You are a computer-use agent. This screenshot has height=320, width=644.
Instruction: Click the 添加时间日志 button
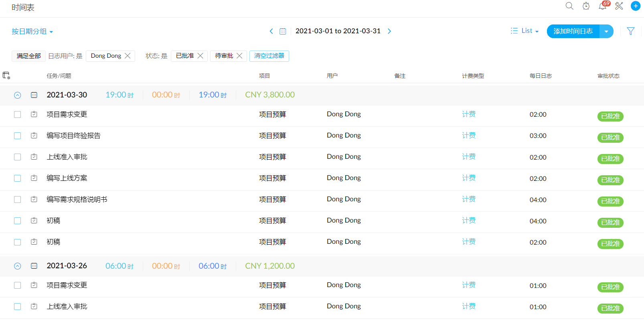pyautogui.click(x=573, y=31)
